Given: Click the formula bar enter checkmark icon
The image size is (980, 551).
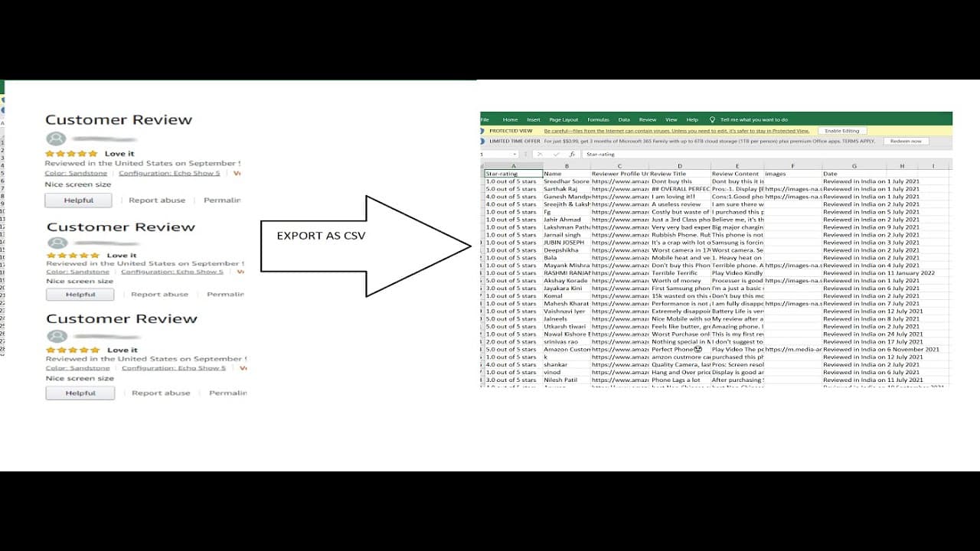Looking at the screenshot, I should pyautogui.click(x=555, y=154).
